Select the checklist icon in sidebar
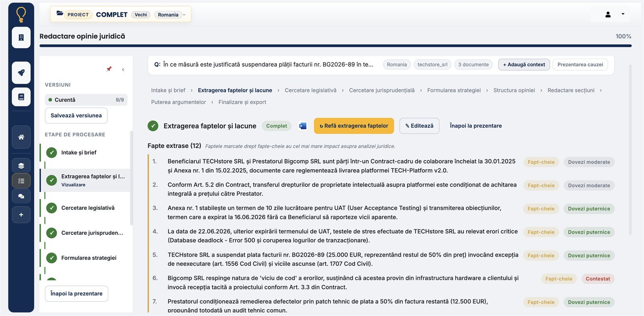Screen dimensions: 644x316 point(21,181)
